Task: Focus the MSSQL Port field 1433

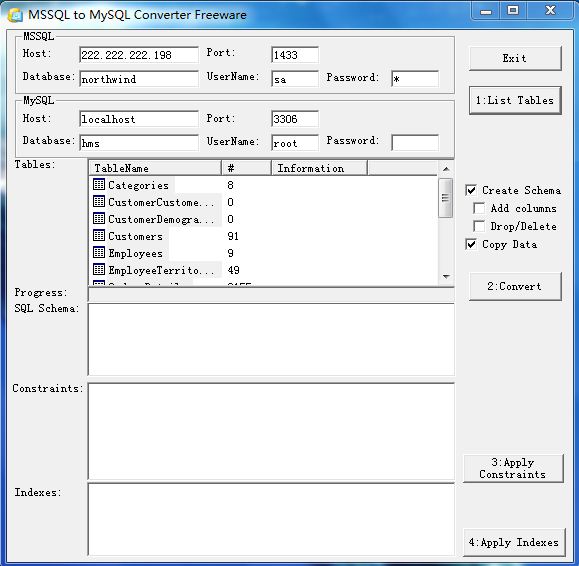Action: [295, 55]
